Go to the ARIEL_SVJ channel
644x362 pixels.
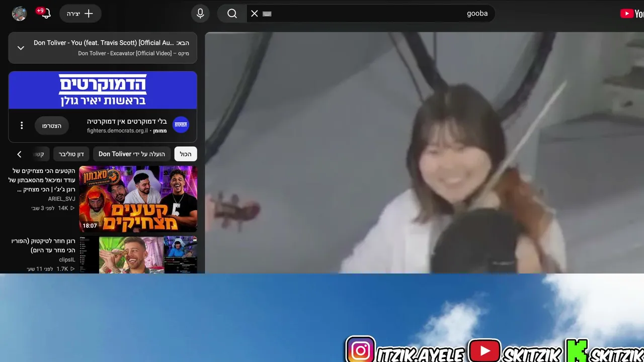point(61,199)
